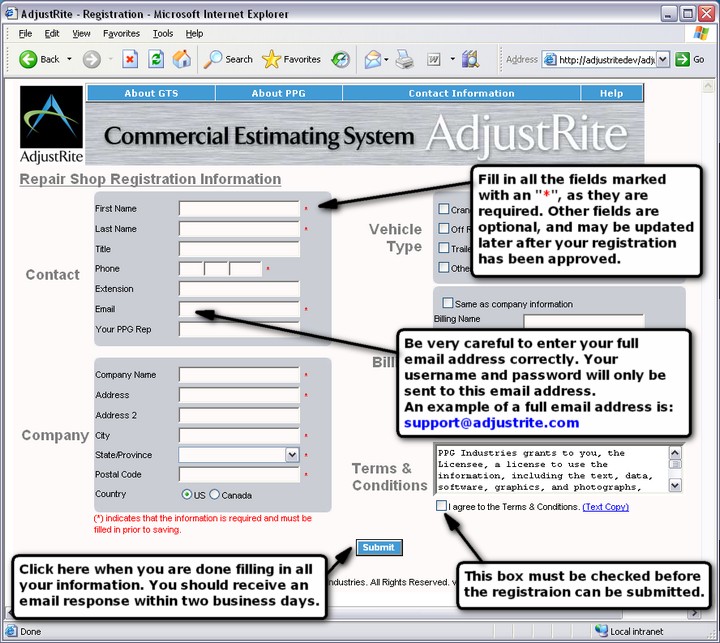Click the Postal Code input field
The height and width of the screenshot is (643, 720).
(x=239, y=474)
